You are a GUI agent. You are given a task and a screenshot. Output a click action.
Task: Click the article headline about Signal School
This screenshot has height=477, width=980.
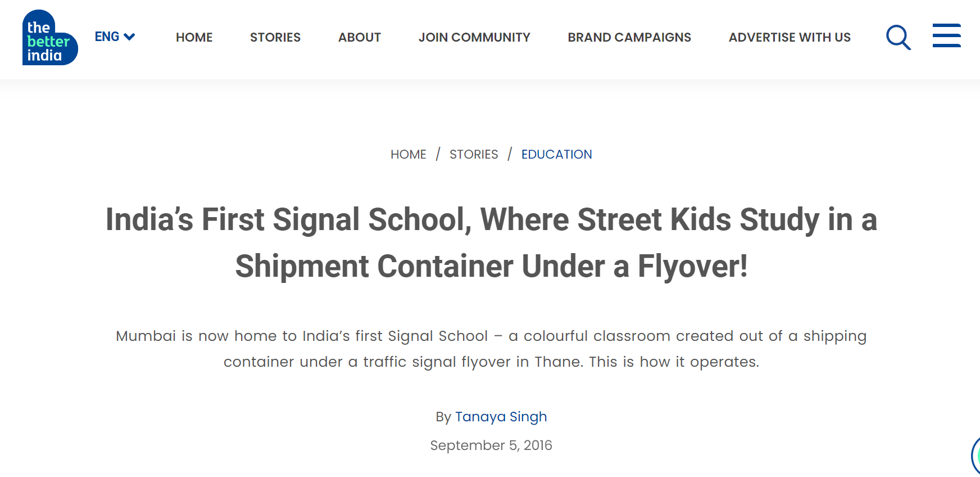coord(491,242)
